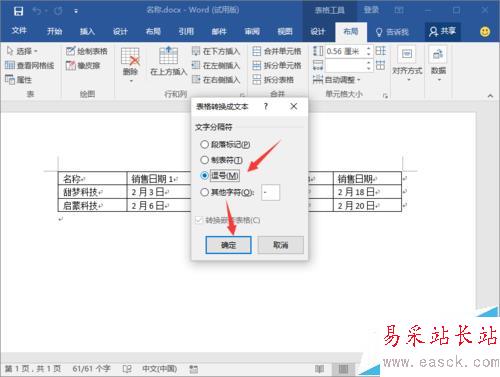Undo the last action
This screenshot has width=500, height=377.
37,11
